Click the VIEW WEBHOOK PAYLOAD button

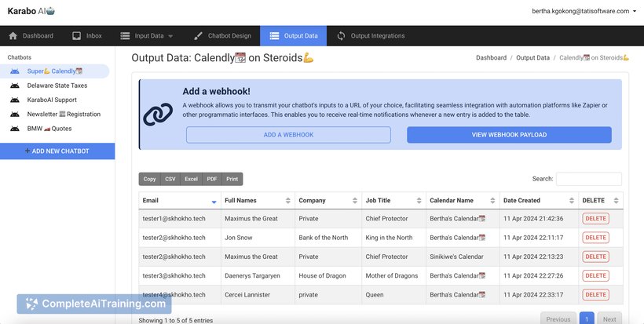point(509,135)
